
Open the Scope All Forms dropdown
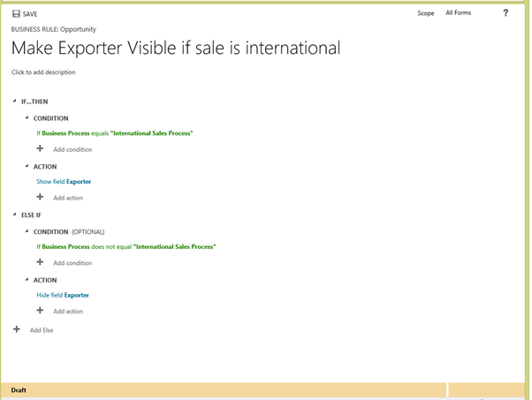coord(458,13)
